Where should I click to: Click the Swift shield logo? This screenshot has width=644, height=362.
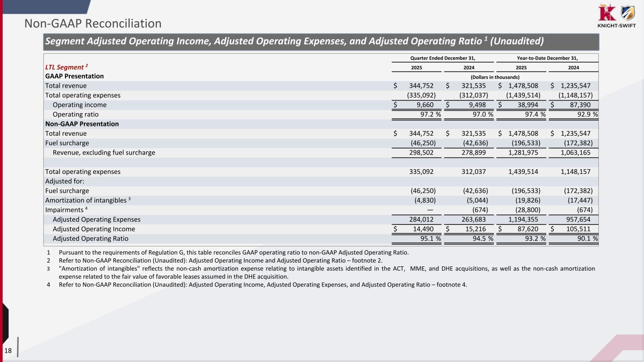click(x=627, y=13)
